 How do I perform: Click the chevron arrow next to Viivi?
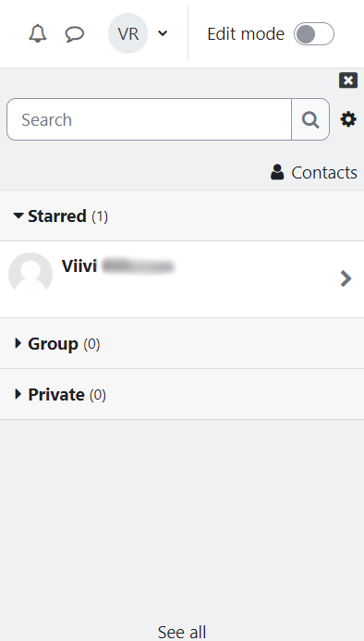[x=346, y=278]
